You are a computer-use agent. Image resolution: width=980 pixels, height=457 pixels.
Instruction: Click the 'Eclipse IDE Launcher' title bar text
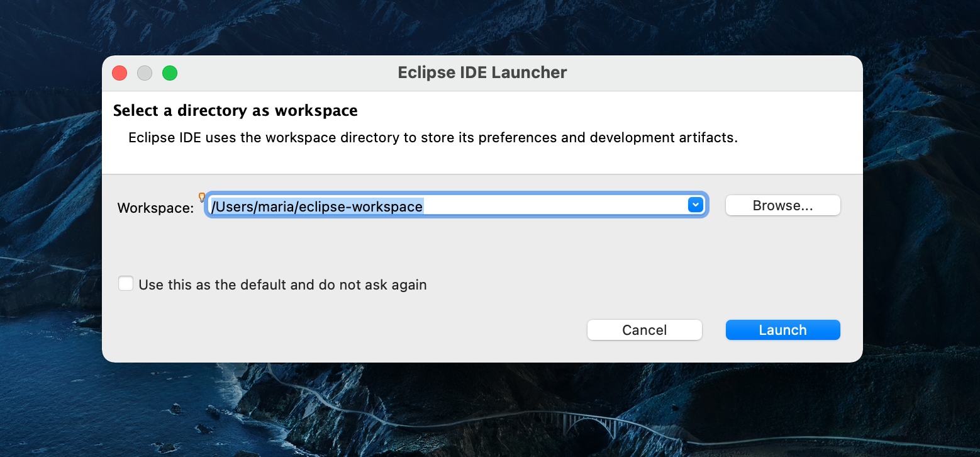tap(482, 73)
